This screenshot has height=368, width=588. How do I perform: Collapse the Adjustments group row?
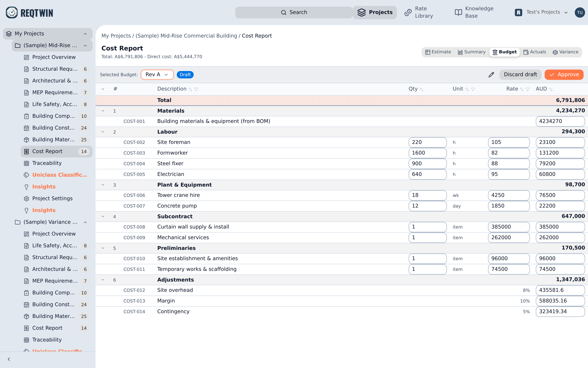pos(103,280)
